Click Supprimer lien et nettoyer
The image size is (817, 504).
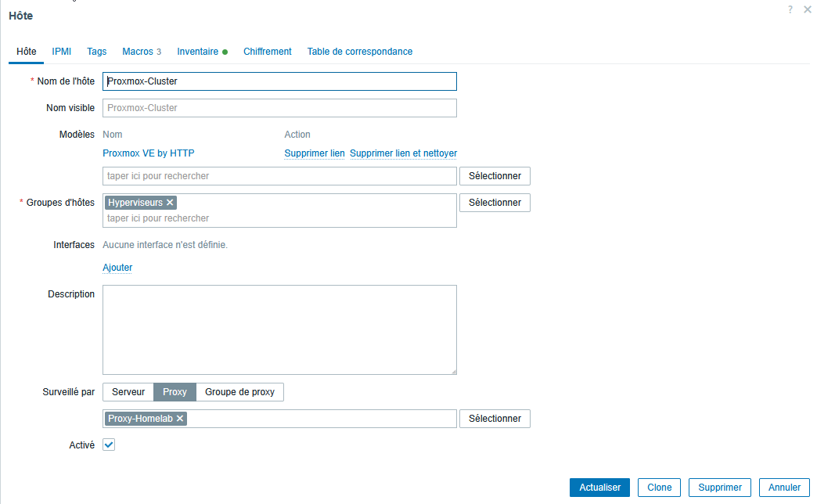tap(403, 153)
